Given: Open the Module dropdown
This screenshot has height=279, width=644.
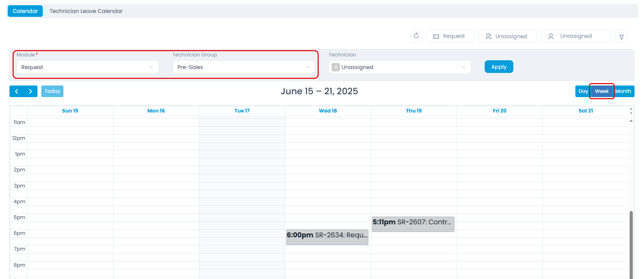Looking at the screenshot, I should (x=88, y=67).
